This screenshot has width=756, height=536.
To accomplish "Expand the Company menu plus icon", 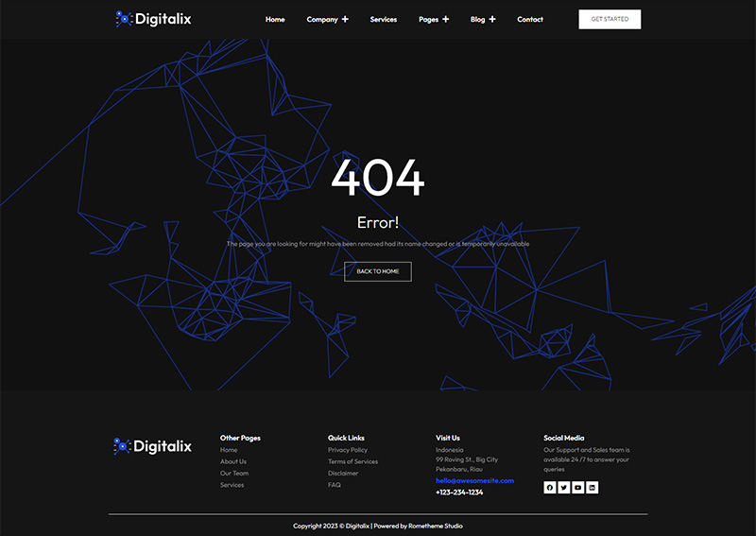I will [x=345, y=19].
